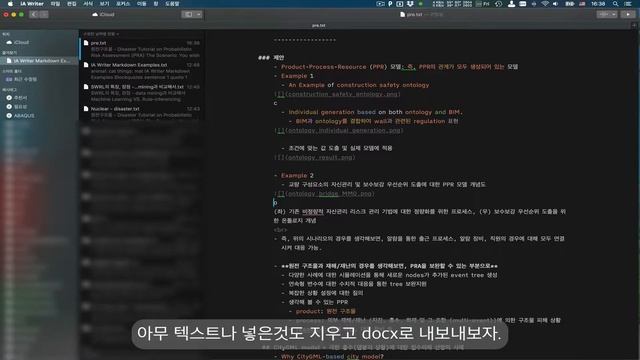Open the iA Writer application menu
This screenshot has width=640, height=360.
coord(32,4)
